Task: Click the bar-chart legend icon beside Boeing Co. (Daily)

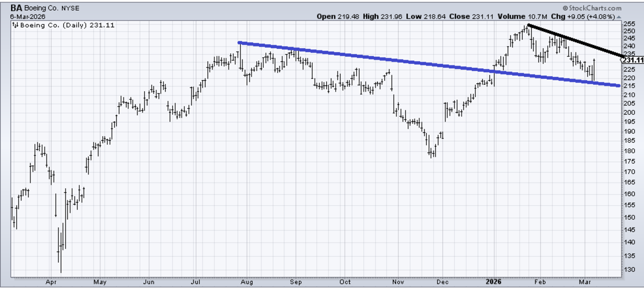Action: (16, 25)
